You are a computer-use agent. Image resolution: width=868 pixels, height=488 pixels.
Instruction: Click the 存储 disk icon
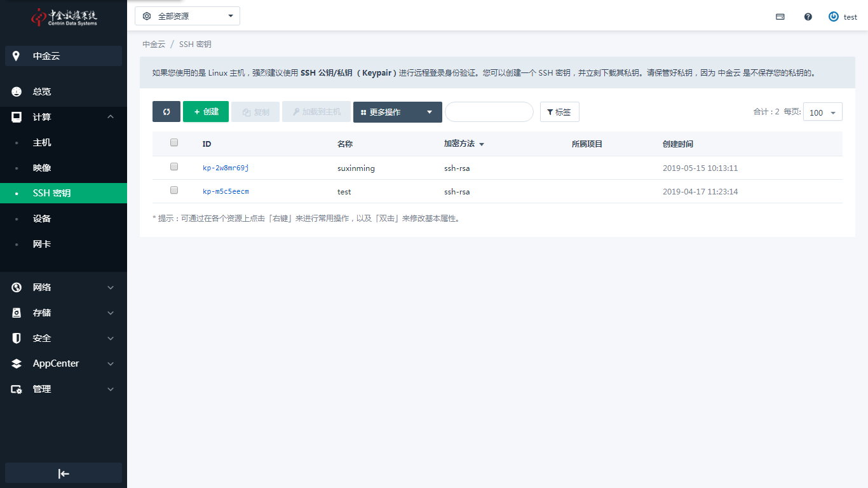coord(17,313)
